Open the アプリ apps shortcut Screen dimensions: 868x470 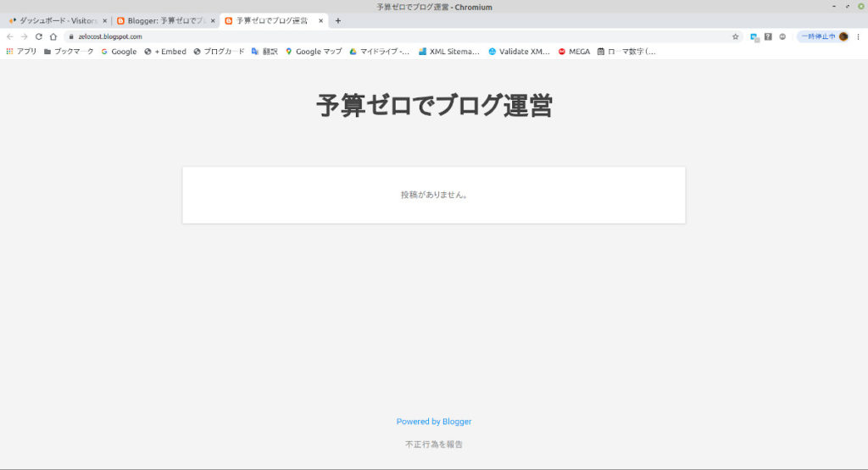[x=21, y=52]
